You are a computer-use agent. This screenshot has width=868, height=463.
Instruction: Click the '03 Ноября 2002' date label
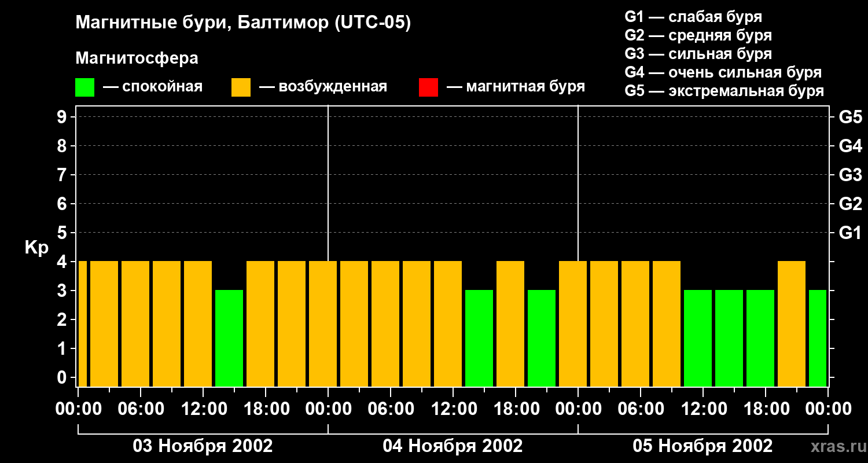pos(203,446)
